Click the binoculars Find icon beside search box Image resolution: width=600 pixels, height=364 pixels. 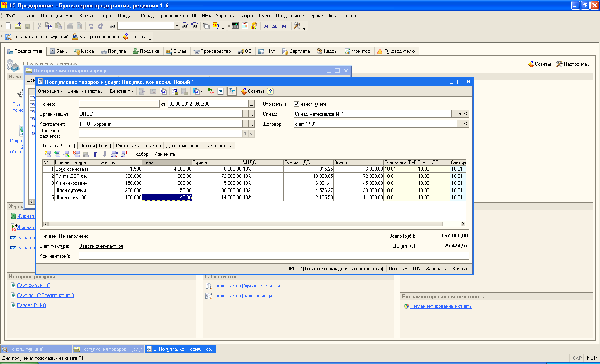click(112, 26)
